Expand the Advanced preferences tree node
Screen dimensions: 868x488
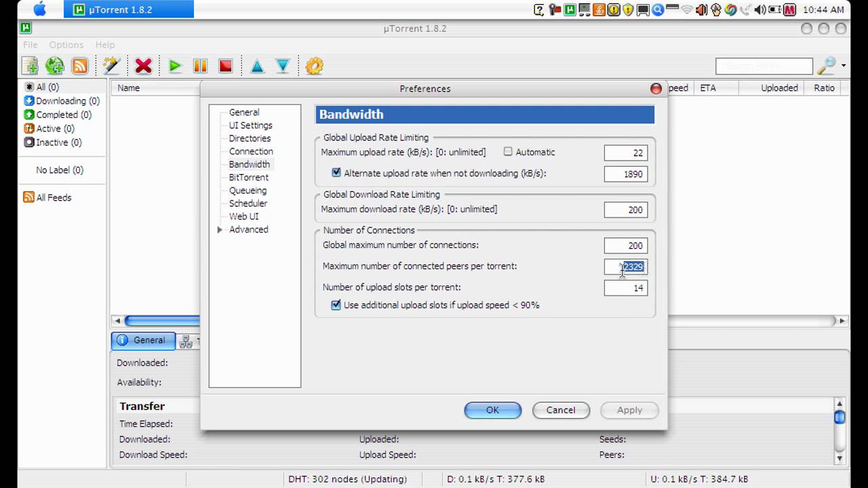[x=220, y=230]
